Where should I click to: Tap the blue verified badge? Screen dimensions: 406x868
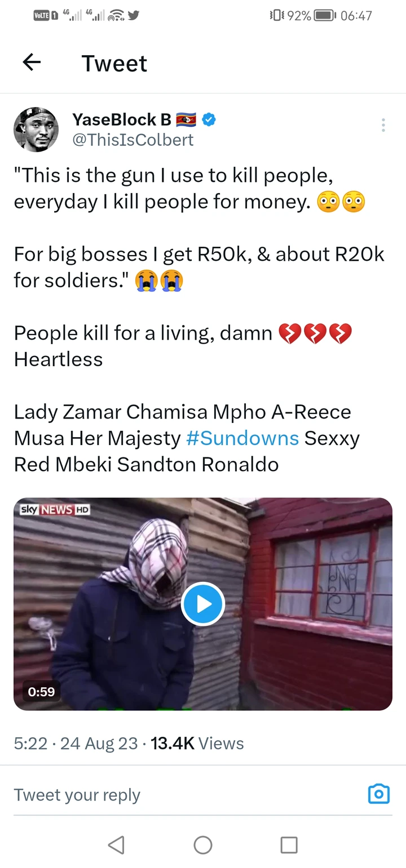coord(209,119)
